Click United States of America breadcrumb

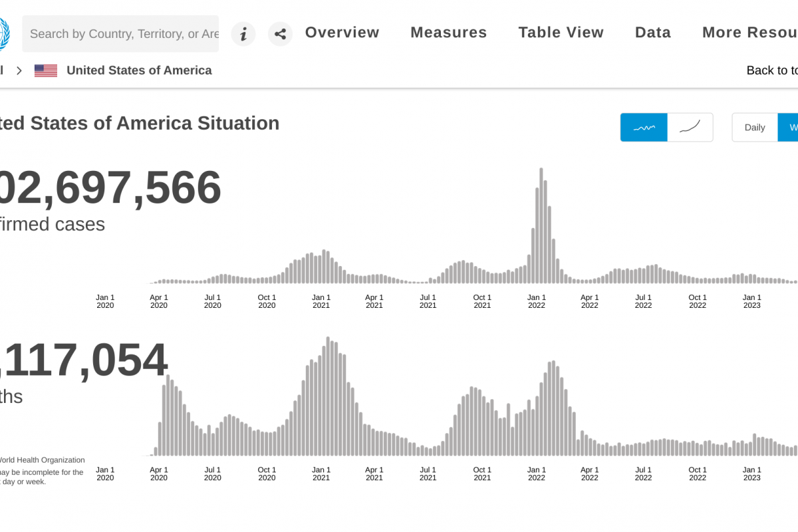pyautogui.click(x=139, y=70)
